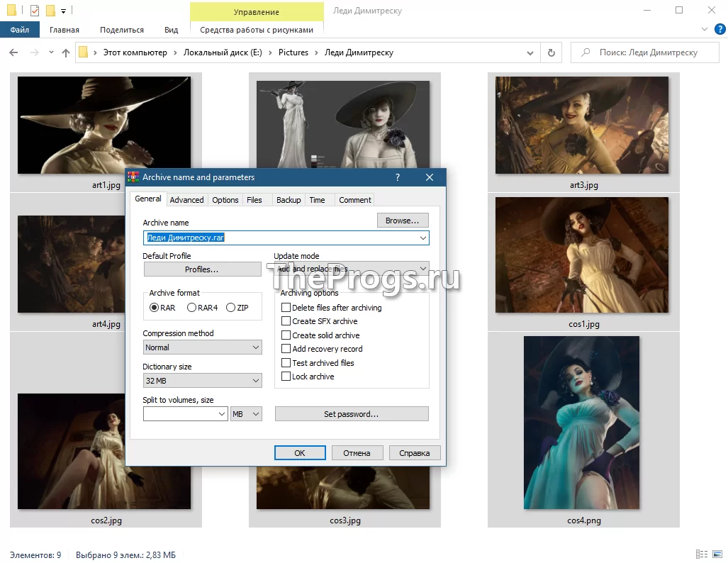Close the Archive name and parameters dialog
The height and width of the screenshot is (563, 728).
(430, 177)
